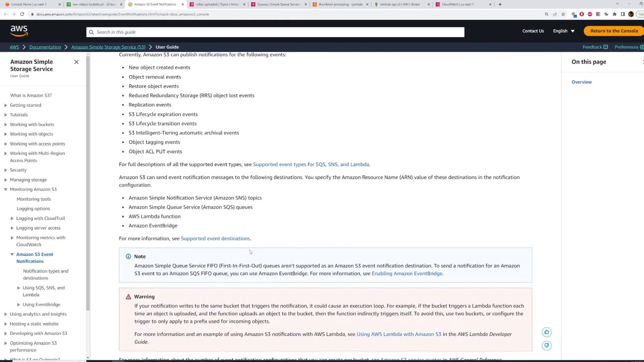Open the English language dropdown
This screenshot has width=644, height=362.
click(x=563, y=31)
